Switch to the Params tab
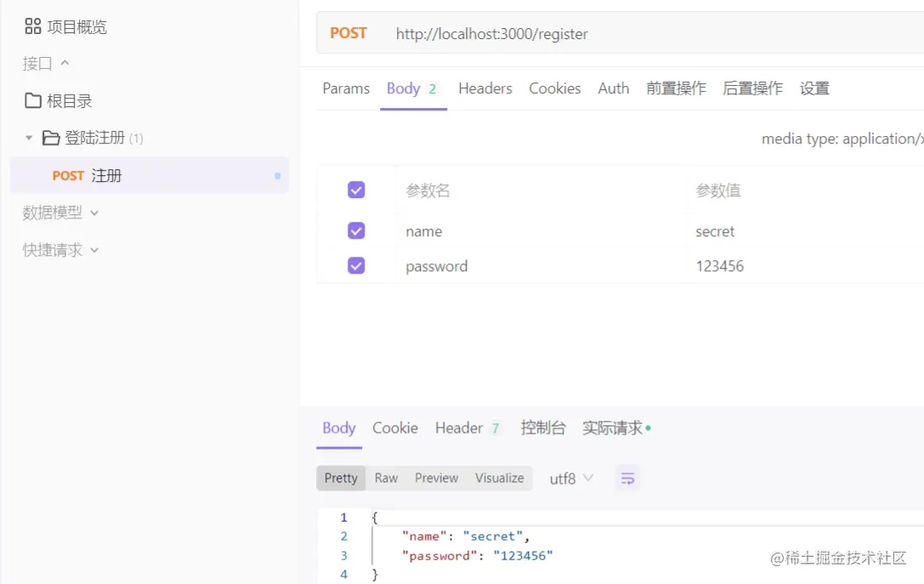924x584 pixels. tap(346, 88)
